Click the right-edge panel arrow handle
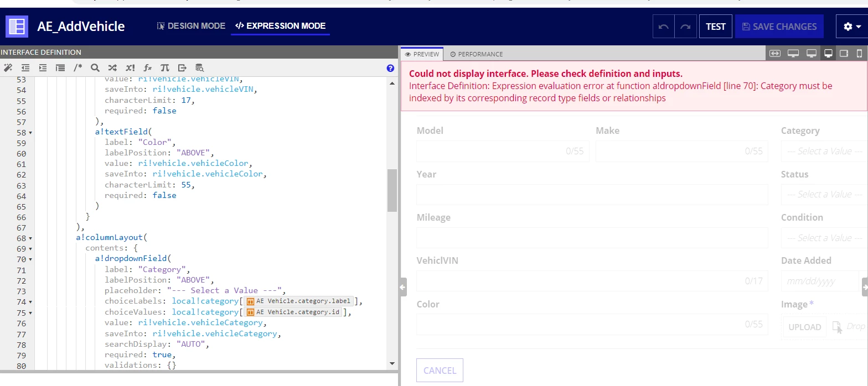This screenshot has height=386, width=868. coord(865,287)
